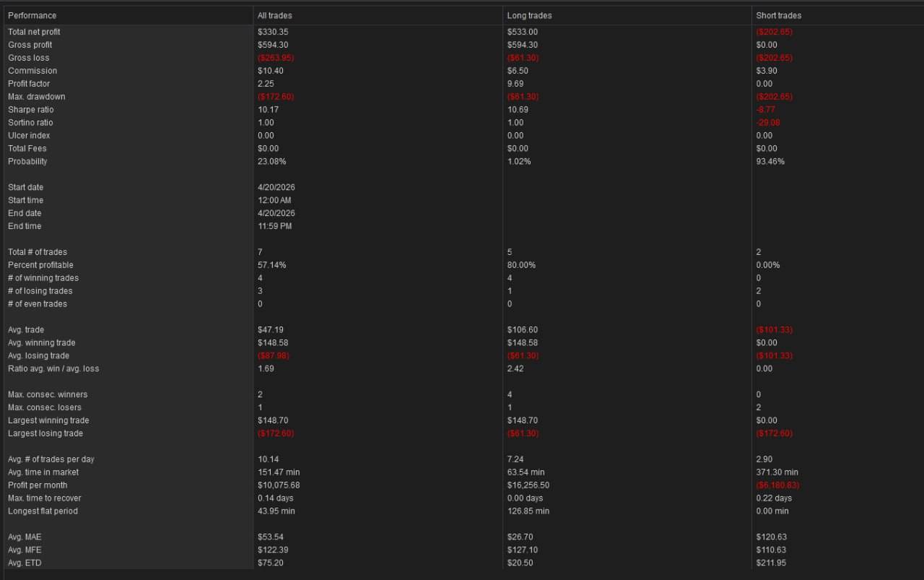The width and height of the screenshot is (924, 580).
Task: Select the Profit per month value $10,075.68
Action: tap(279, 485)
